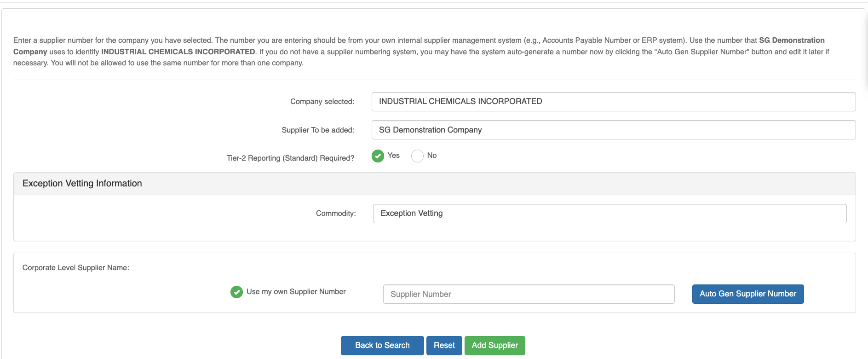The width and height of the screenshot is (868, 359).
Task: Submit with the green Add Supplier button
Action: 494,345
